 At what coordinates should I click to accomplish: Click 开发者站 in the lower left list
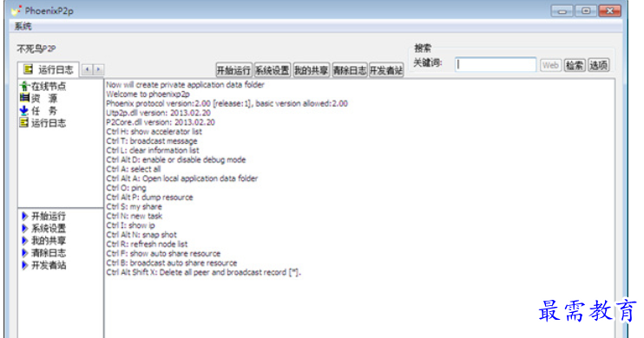pos(49,265)
